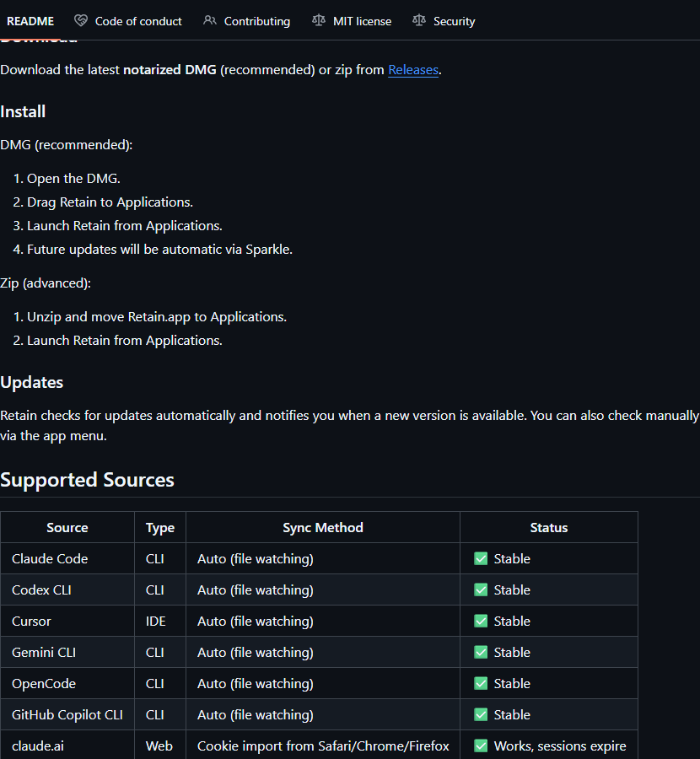Click the Type column header
Viewport: 700px width, 759px height.
pyautogui.click(x=160, y=528)
